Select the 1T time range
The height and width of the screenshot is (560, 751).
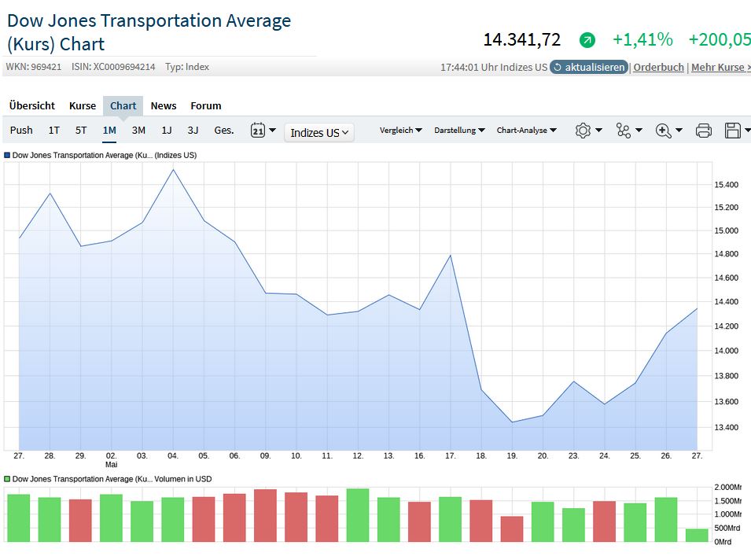tap(53, 131)
